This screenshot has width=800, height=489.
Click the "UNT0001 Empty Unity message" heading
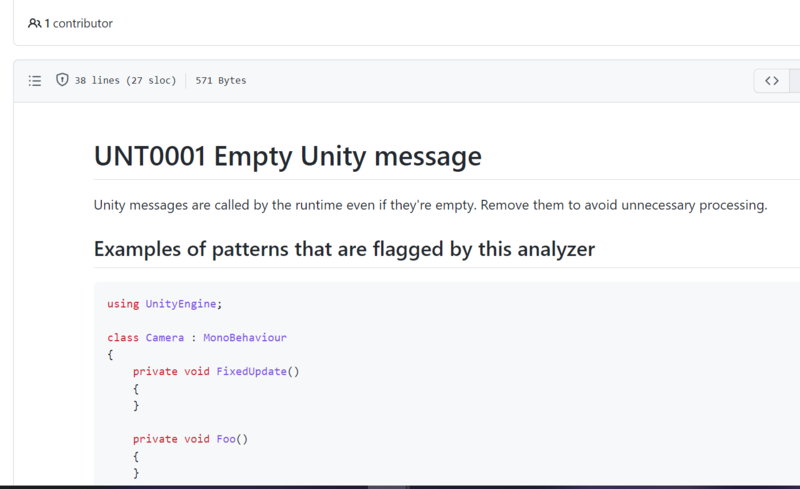click(288, 156)
